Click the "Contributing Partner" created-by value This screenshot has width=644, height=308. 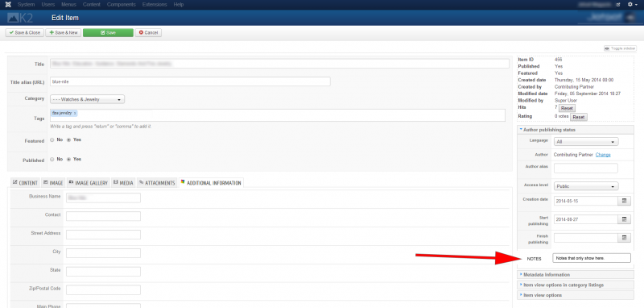pyautogui.click(x=574, y=87)
